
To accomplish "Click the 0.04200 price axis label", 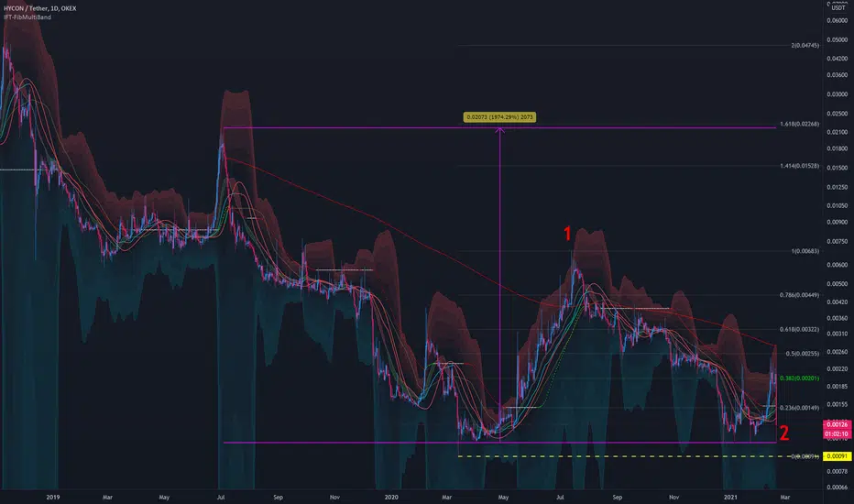I will [x=838, y=59].
